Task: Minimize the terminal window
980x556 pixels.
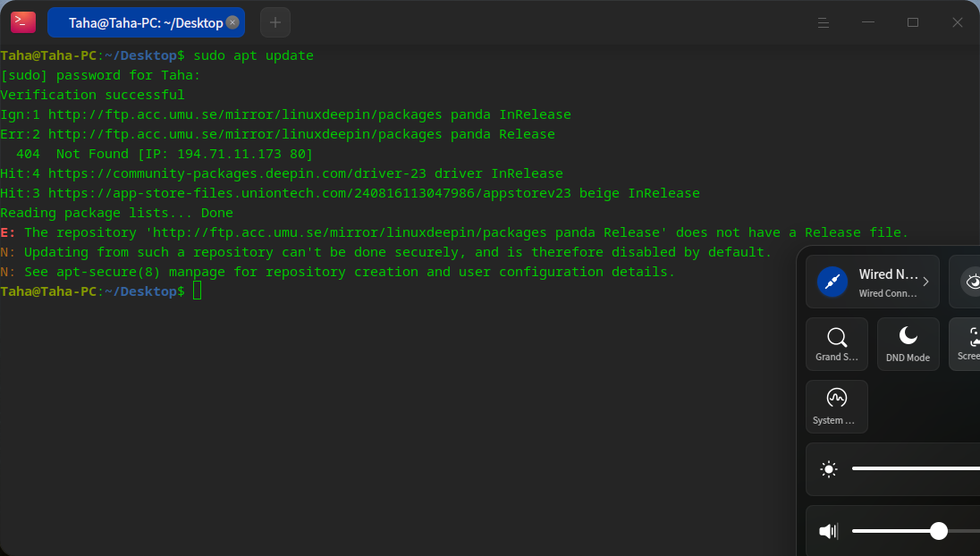Action: (x=868, y=22)
